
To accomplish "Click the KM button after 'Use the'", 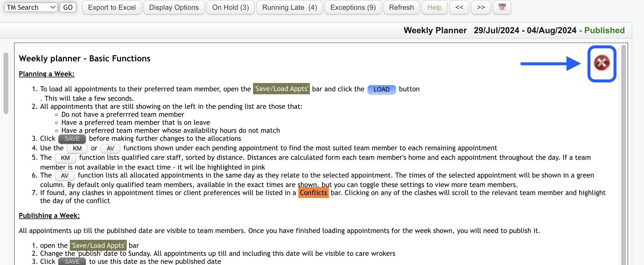I will [77, 148].
